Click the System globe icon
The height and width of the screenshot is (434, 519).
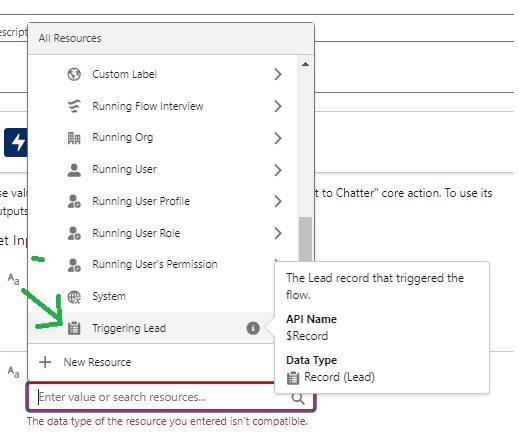pos(74,297)
